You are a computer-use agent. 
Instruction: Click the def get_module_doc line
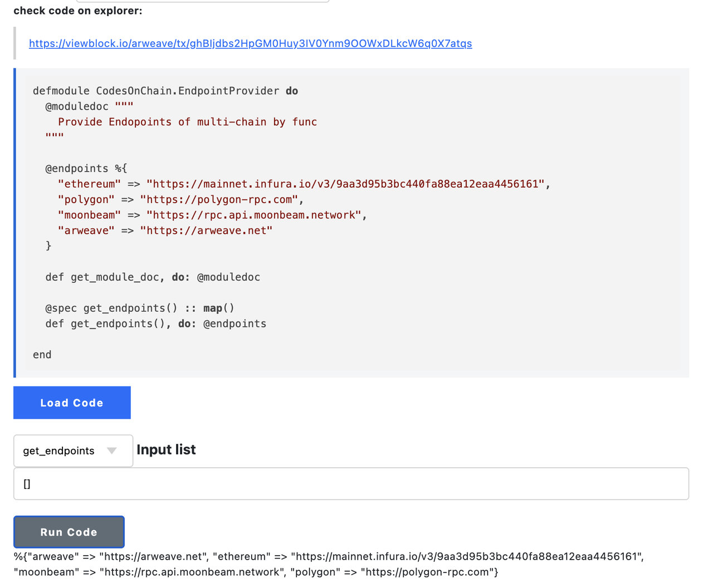[153, 277]
